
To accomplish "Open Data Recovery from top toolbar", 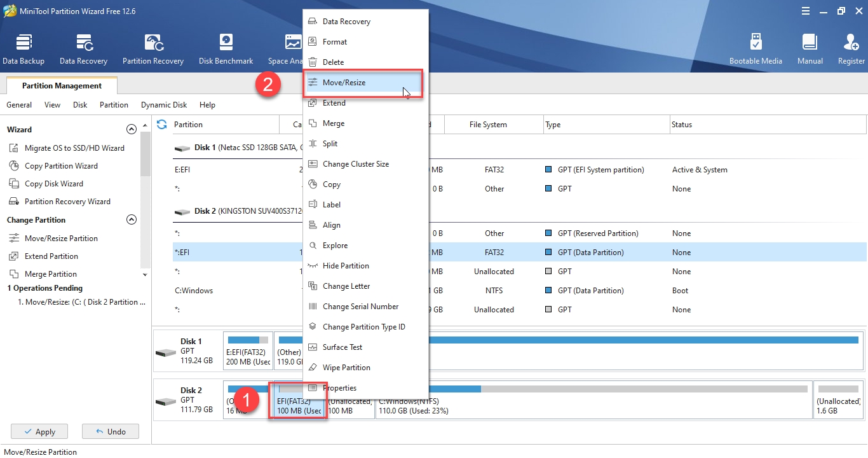I will [83, 50].
